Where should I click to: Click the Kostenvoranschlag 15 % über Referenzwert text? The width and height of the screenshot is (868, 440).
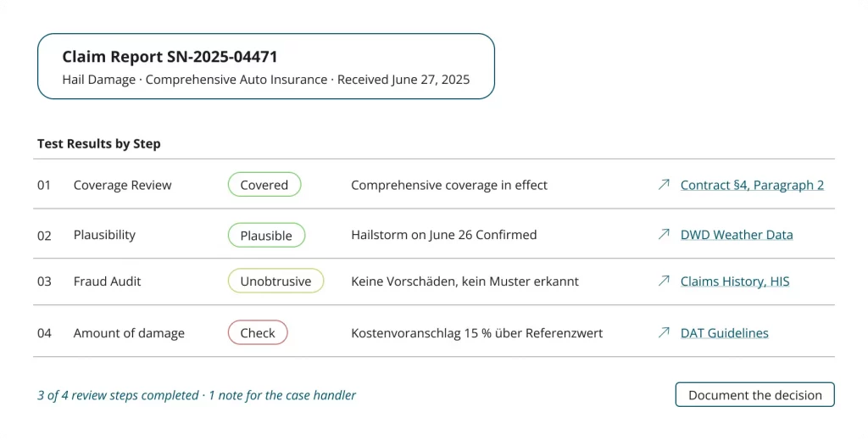pyautogui.click(x=476, y=333)
